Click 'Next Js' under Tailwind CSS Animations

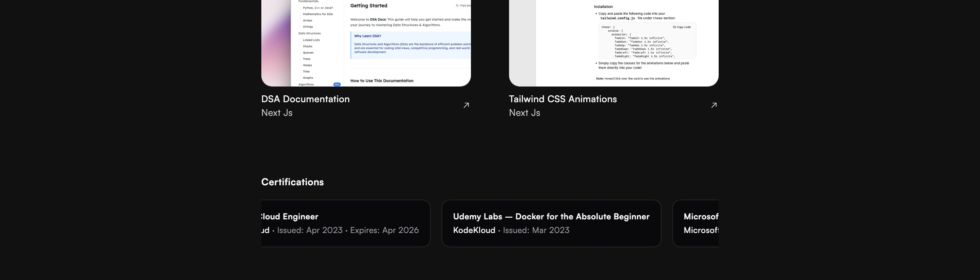coord(525,113)
